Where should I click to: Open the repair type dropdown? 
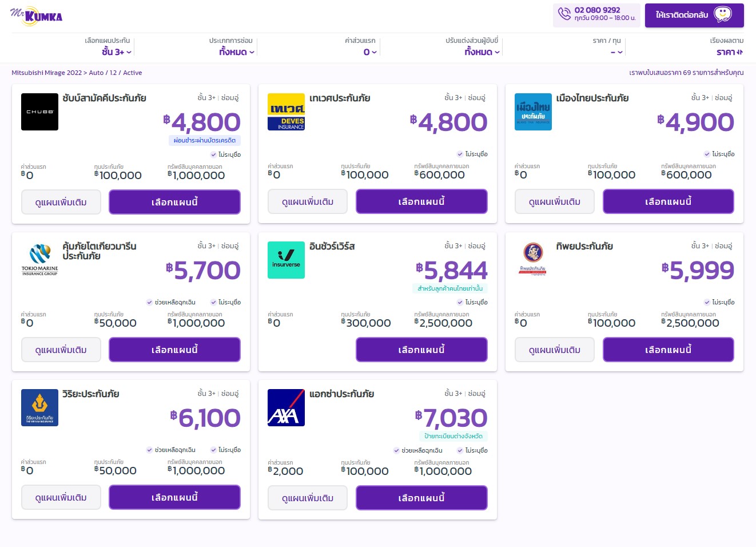(237, 52)
